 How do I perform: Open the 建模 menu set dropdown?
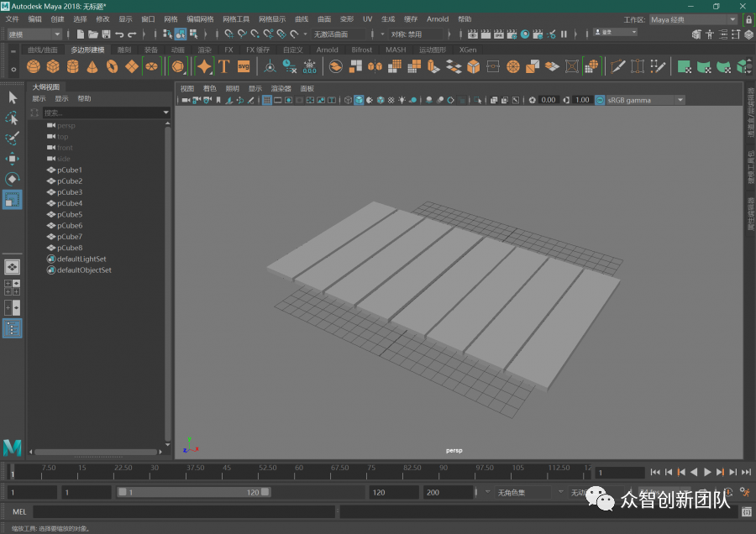pos(34,34)
